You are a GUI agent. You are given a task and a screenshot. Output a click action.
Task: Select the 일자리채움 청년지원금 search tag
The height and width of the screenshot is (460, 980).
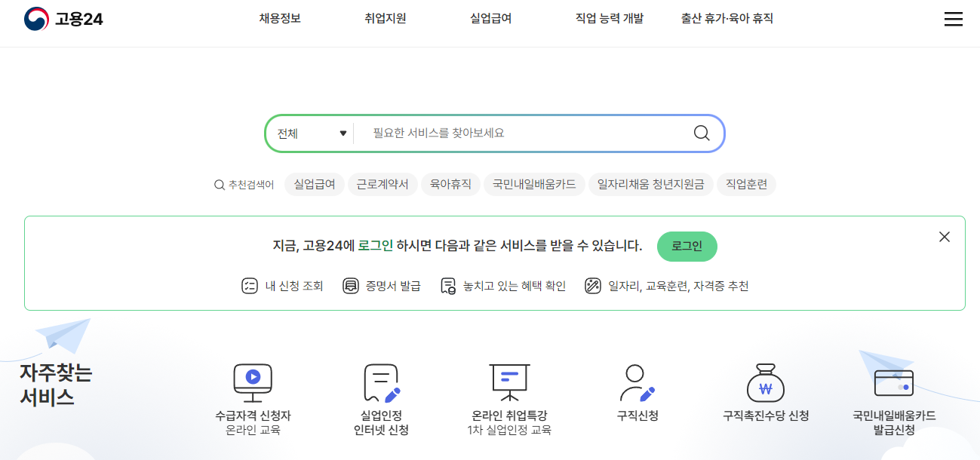tap(651, 184)
